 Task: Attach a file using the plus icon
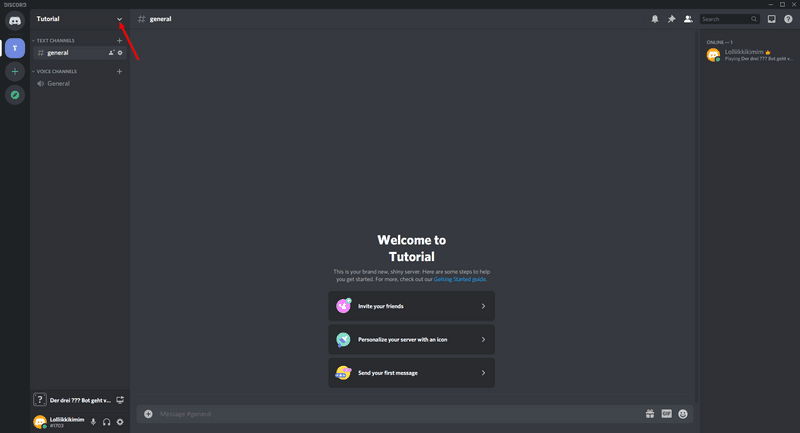pos(148,414)
